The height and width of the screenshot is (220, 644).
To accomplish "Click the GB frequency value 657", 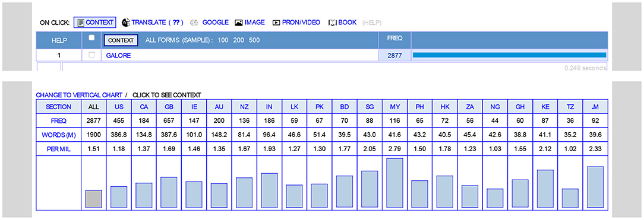I will coord(169,121).
